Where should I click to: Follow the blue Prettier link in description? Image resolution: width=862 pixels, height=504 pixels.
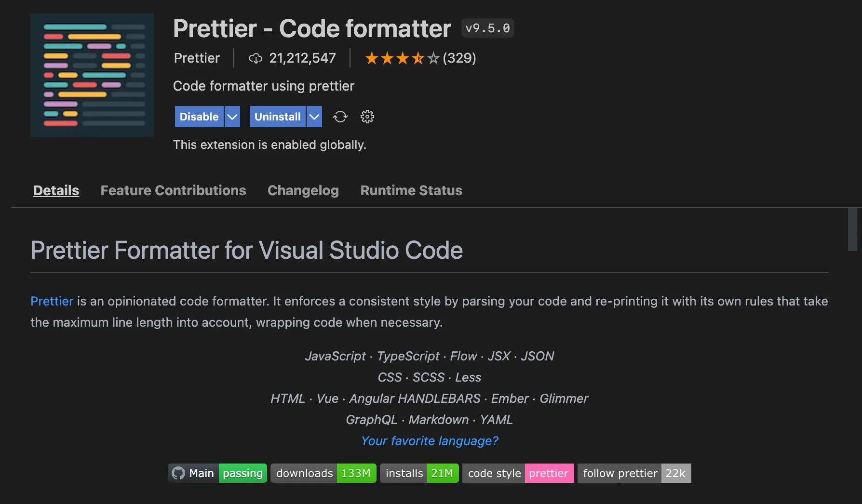[52, 301]
